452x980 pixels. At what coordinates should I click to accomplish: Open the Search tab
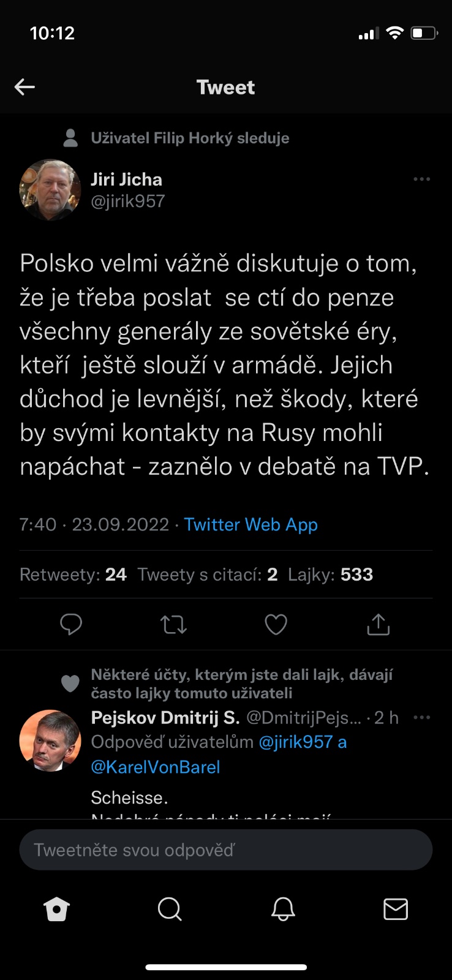[x=170, y=910]
